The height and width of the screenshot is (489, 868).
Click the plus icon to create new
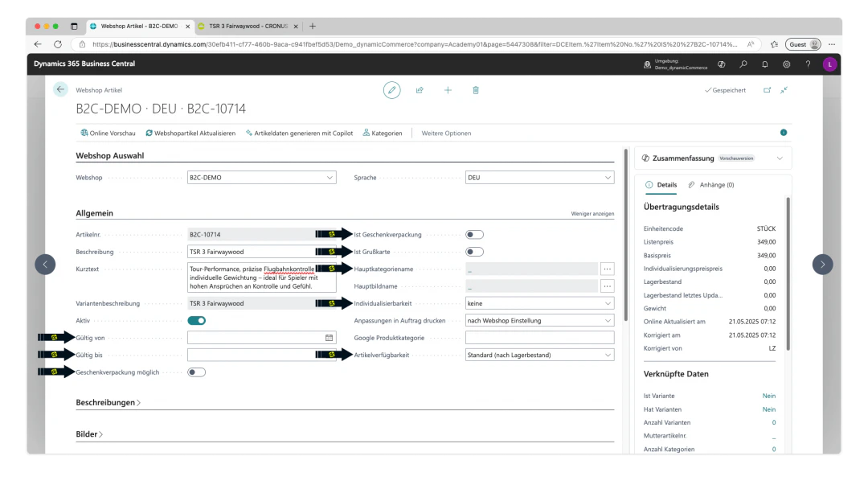coord(448,90)
